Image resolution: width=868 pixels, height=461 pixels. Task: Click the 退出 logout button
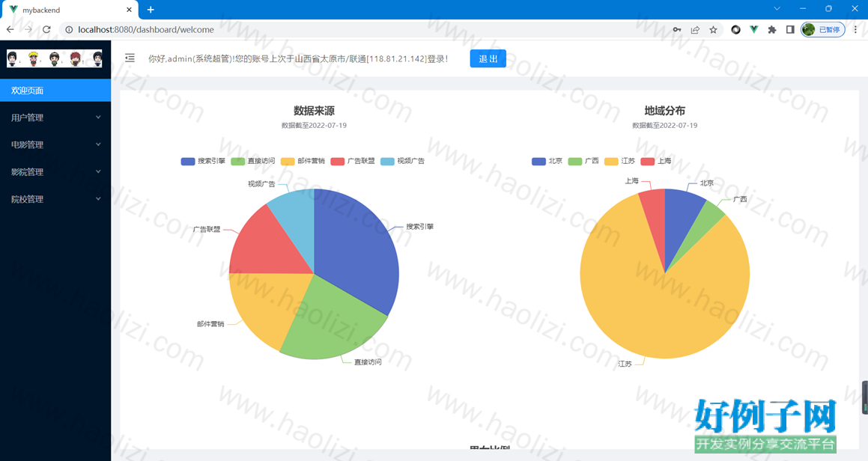pos(488,58)
